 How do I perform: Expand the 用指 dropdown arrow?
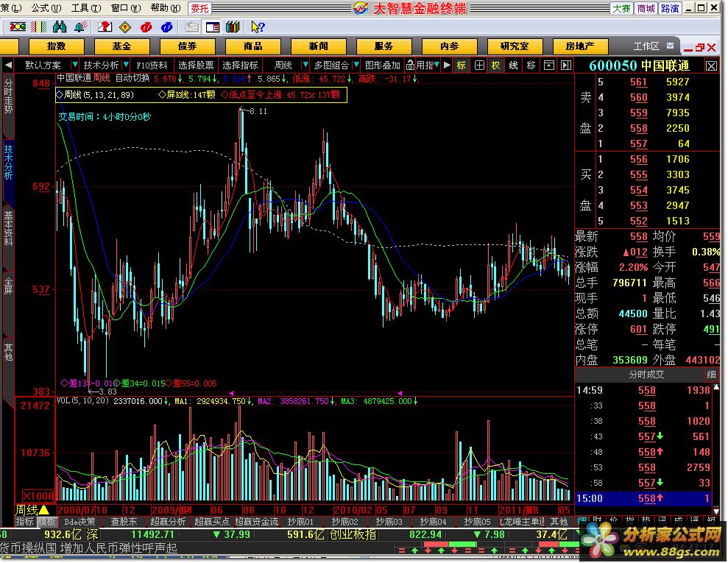point(437,65)
